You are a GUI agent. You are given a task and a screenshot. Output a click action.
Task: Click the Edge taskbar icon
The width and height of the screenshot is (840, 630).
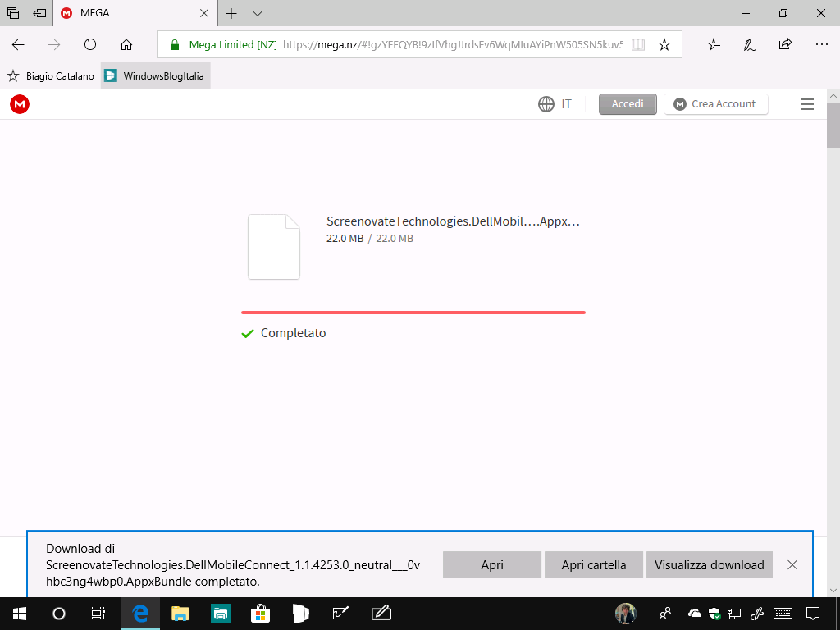(139, 614)
